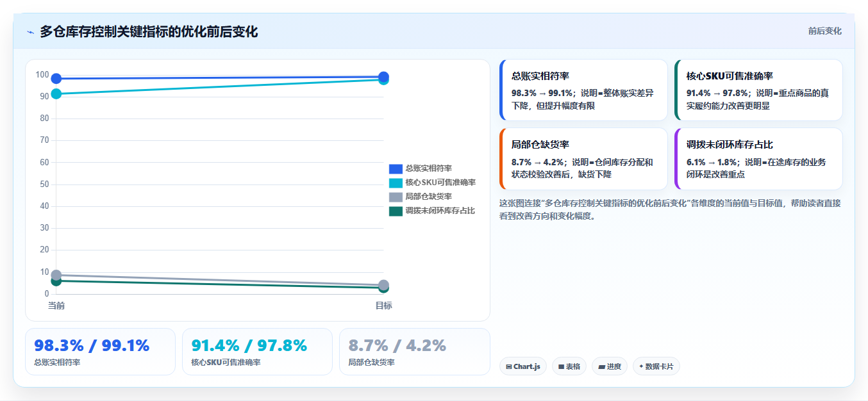The height and width of the screenshot is (401, 868).
Task: Toggle the 总账实相符率 legend swatch
Action: coord(396,168)
